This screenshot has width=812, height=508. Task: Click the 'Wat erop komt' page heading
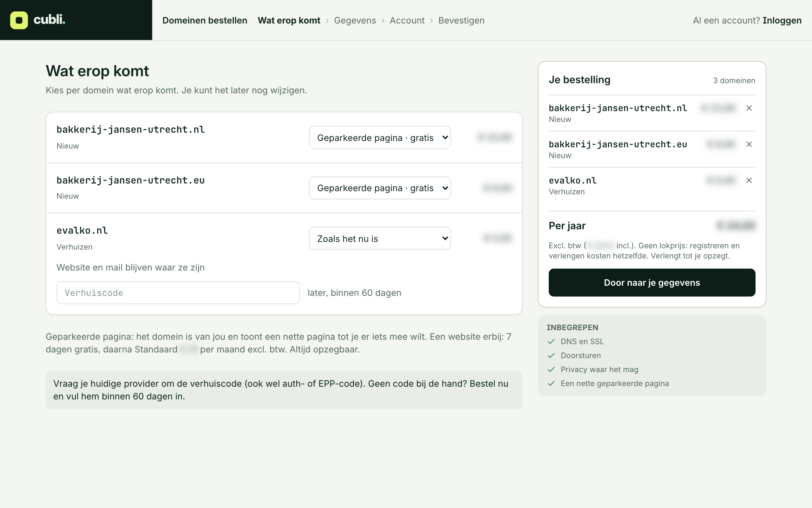point(97,71)
